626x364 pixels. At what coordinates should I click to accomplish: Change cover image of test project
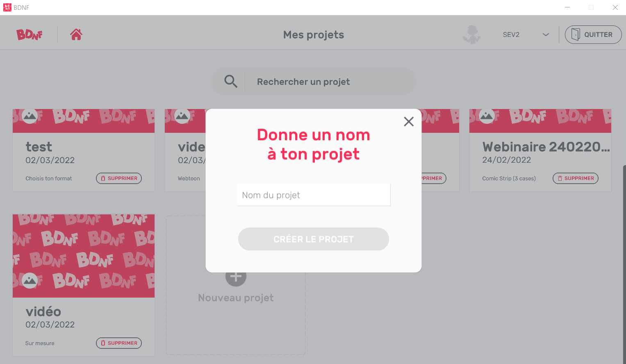pos(30,116)
